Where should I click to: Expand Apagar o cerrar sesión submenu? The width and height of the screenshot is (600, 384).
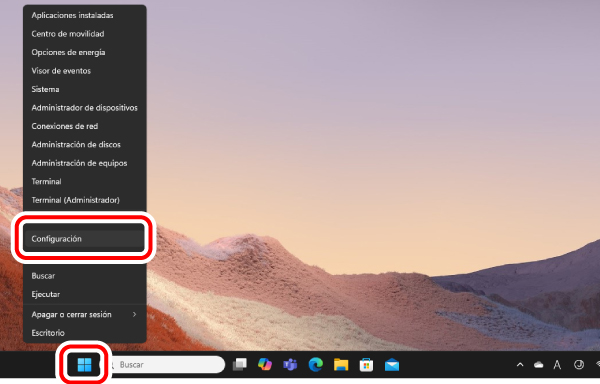tap(85, 314)
